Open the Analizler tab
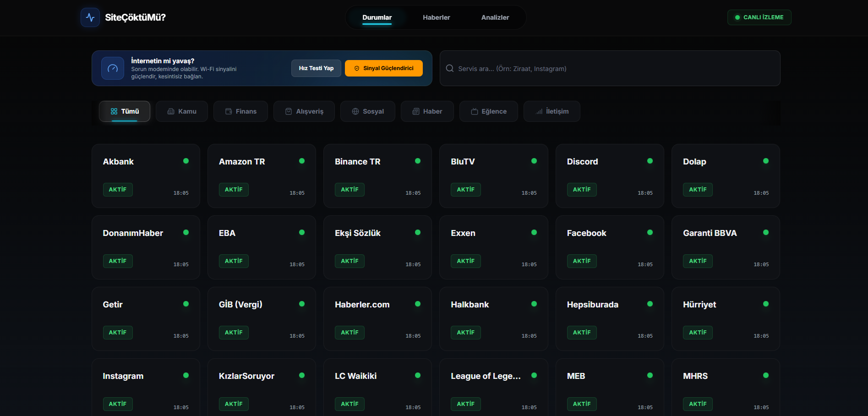This screenshot has height=416, width=868. pos(495,17)
